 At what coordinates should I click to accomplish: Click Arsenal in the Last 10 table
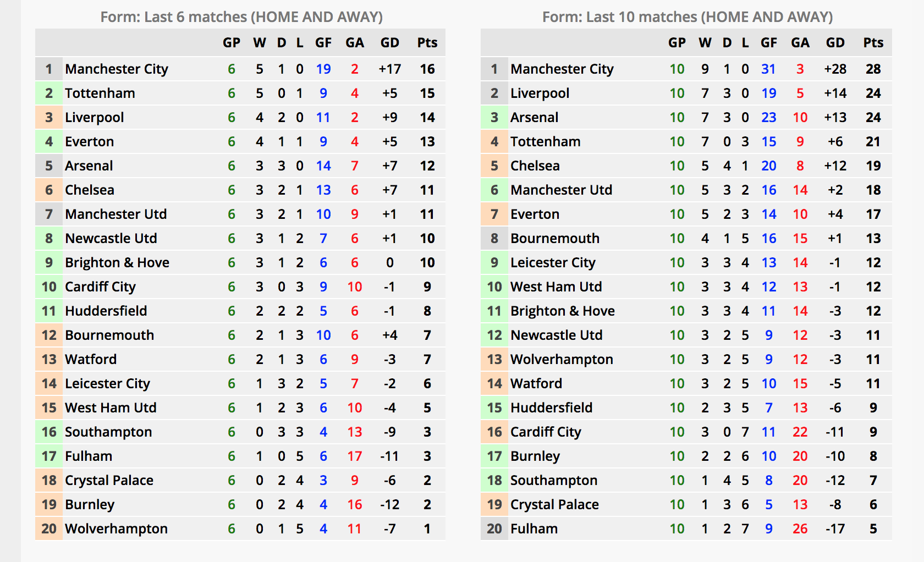coord(534,118)
